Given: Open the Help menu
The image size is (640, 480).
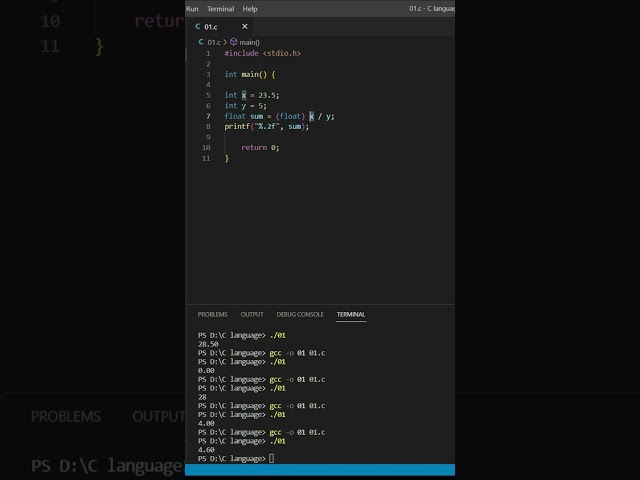Looking at the screenshot, I should pos(250,9).
